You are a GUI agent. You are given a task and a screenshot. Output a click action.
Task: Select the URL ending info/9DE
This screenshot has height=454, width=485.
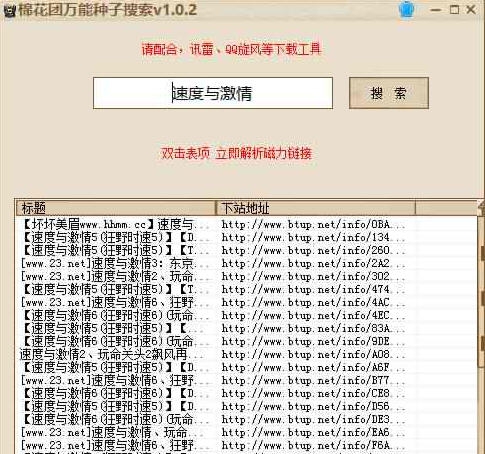tap(313, 341)
